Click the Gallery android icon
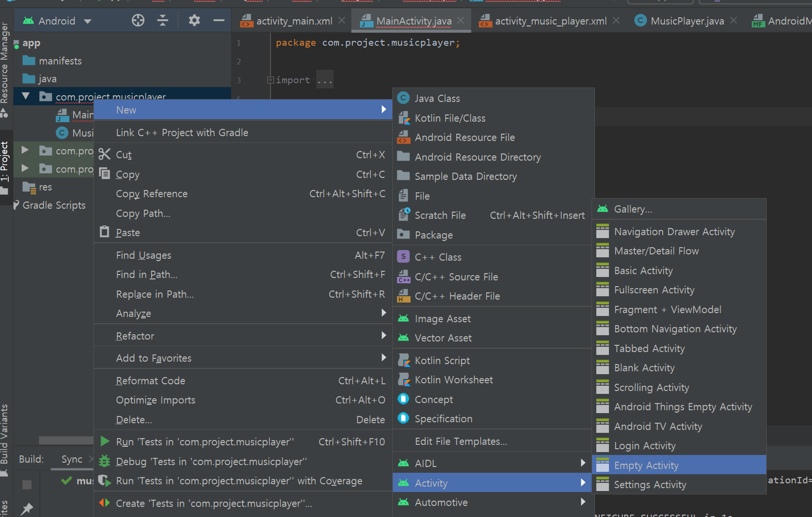This screenshot has height=517, width=812. pos(603,209)
